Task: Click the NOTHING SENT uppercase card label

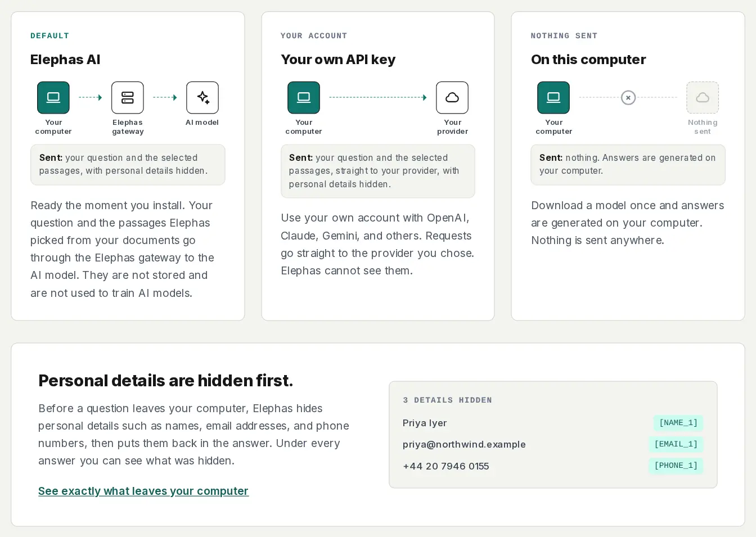Action: pyautogui.click(x=564, y=36)
